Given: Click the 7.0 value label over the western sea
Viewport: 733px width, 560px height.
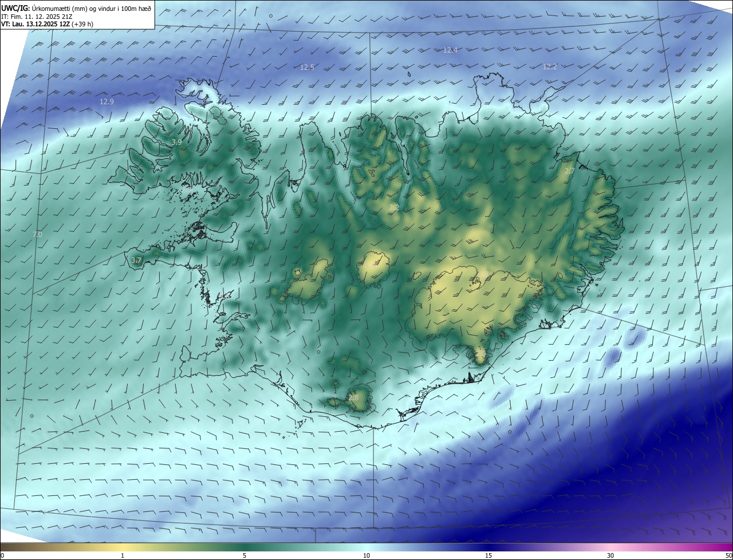Looking at the screenshot, I should click(37, 235).
